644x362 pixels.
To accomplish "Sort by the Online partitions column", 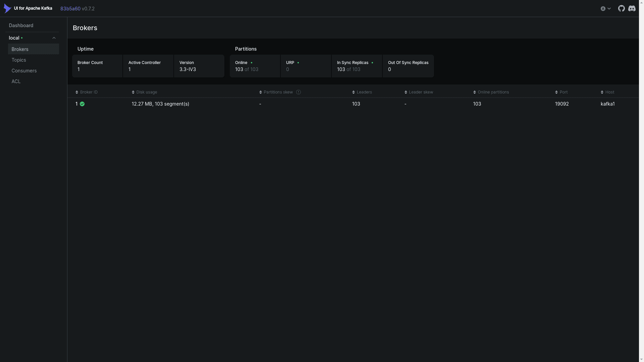I will coord(474,92).
